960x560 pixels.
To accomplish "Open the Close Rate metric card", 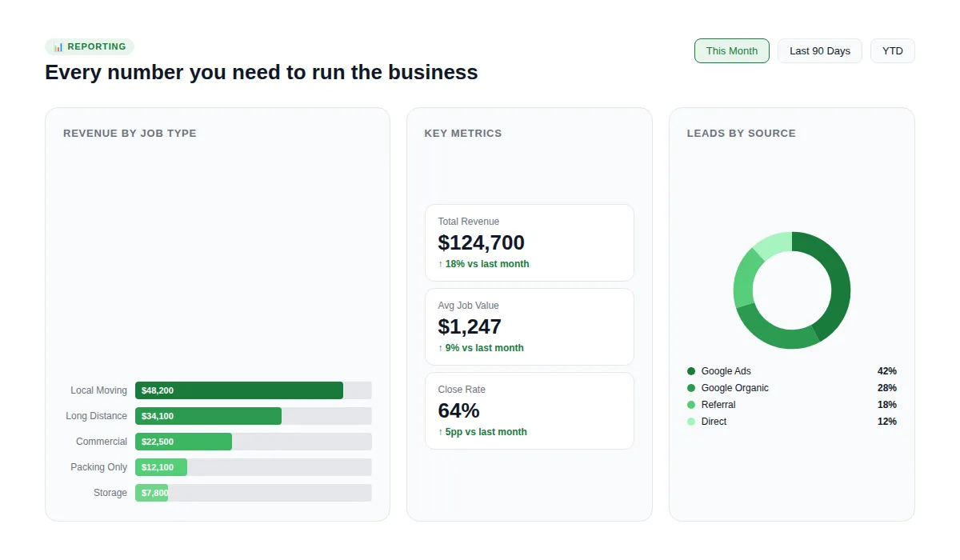I will pos(529,410).
